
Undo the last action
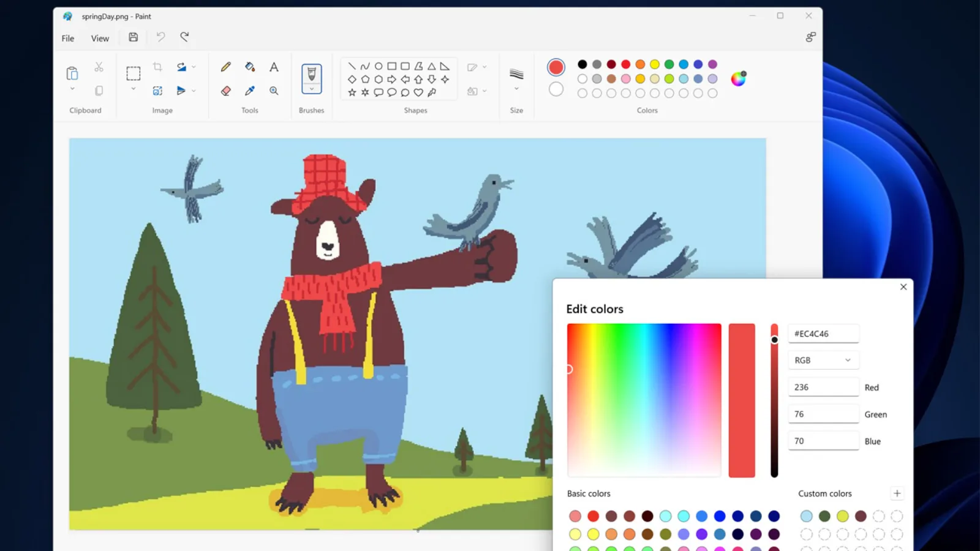[160, 37]
